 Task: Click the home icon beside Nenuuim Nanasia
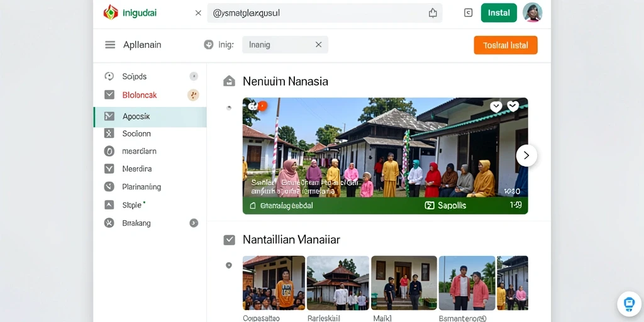(x=229, y=81)
